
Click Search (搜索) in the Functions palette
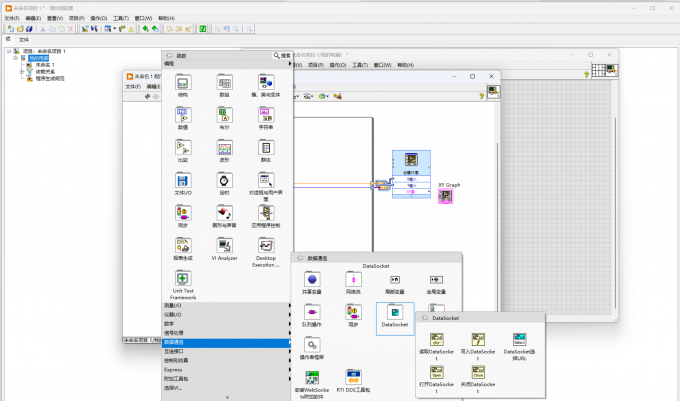282,55
